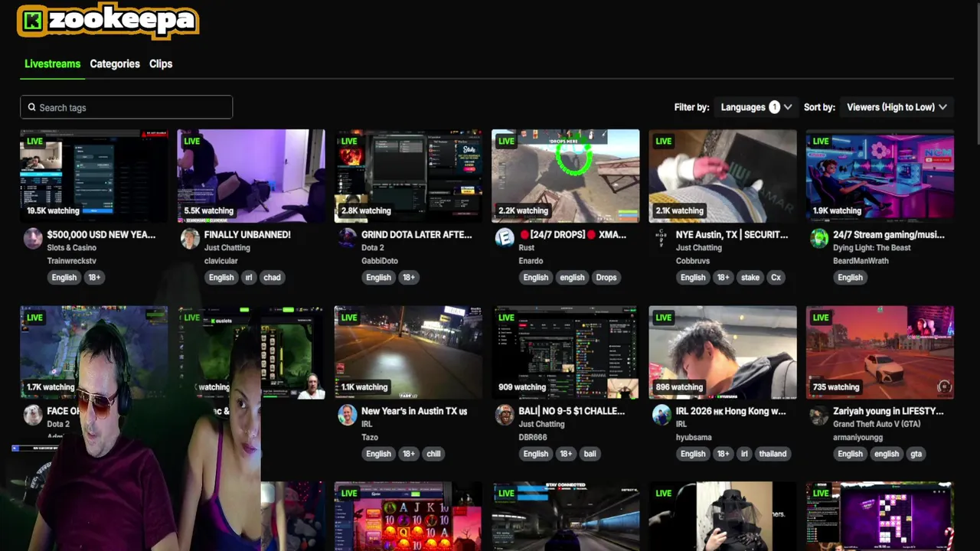Image resolution: width=980 pixels, height=551 pixels.
Task: Select English tag on BeardManWrath stream
Action: point(850,277)
